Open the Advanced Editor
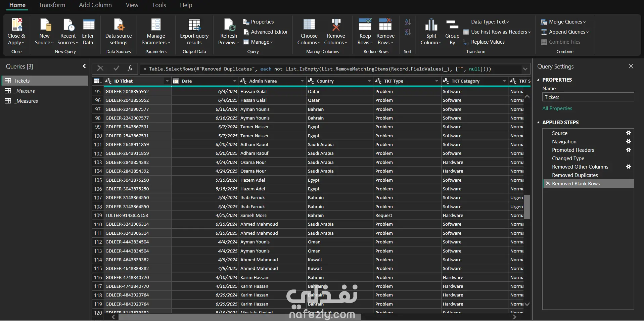The width and height of the screenshot is (644, 321). [x=265, y=32]
